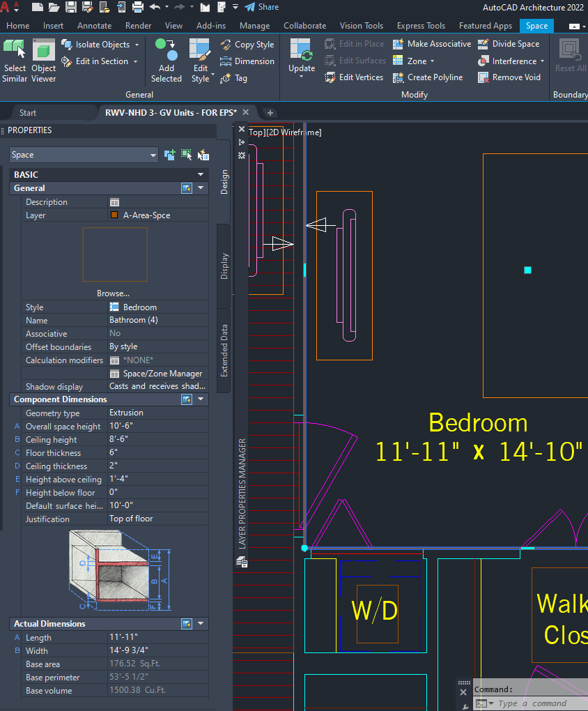Switch to the Start file tab

[28, 113]
